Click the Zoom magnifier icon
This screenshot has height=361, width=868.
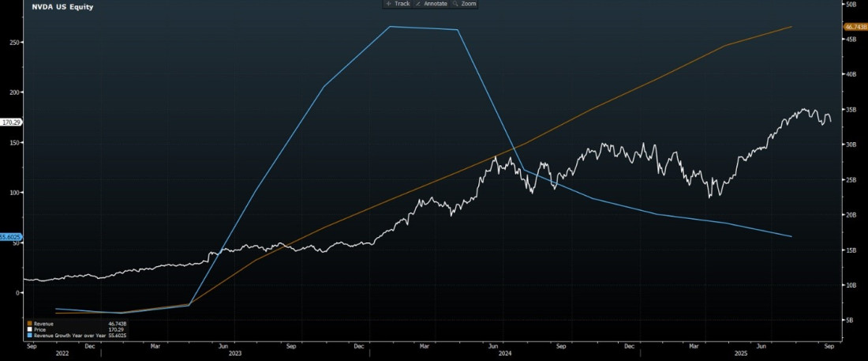pyautogui.click(x=455, y=4)
